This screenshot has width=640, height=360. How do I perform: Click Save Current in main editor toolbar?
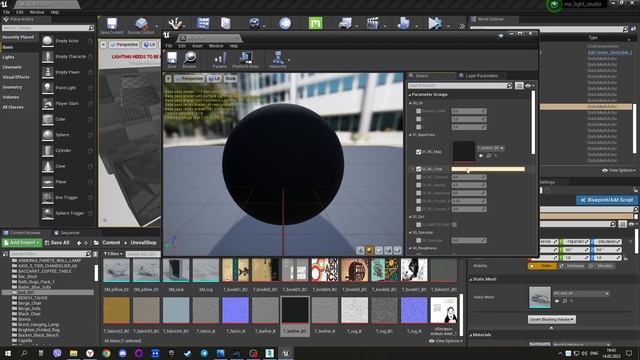(111, 25)
